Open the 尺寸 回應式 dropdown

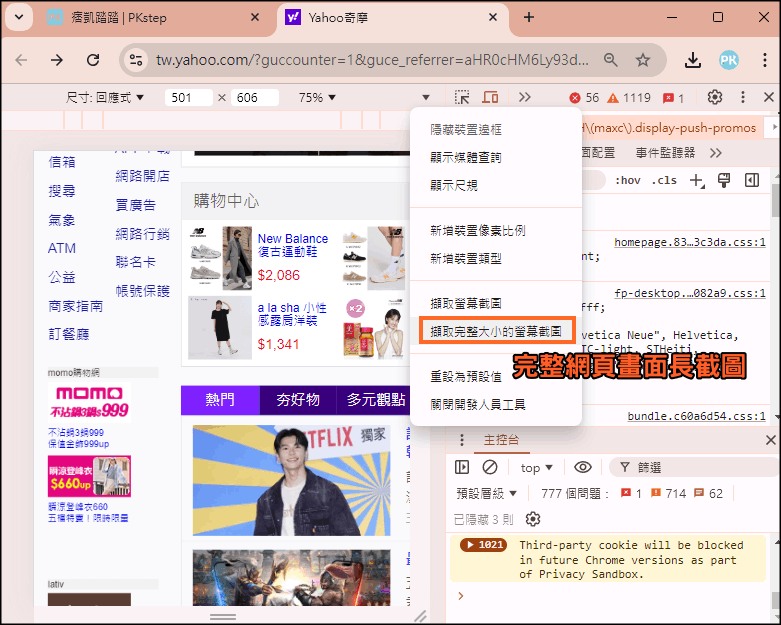105,98
